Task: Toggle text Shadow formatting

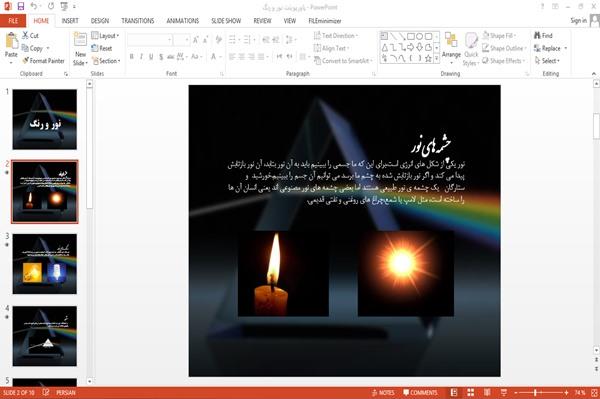Action: [161, 57]
